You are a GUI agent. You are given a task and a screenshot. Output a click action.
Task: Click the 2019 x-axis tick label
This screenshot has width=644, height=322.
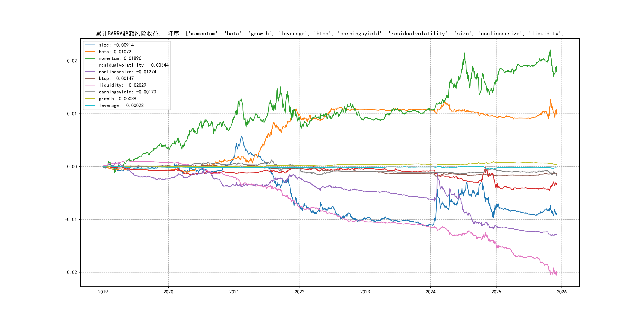[x=103, y=292]
